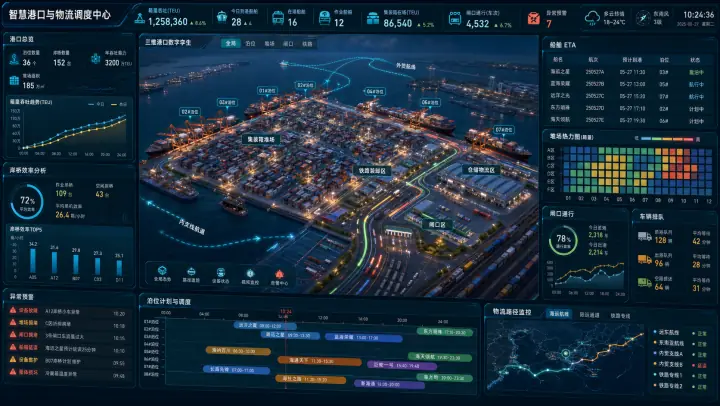This screenshot has width=720, height=406.
Task: Switch to the 铁路 tab in 3D view
Action: 307,44
